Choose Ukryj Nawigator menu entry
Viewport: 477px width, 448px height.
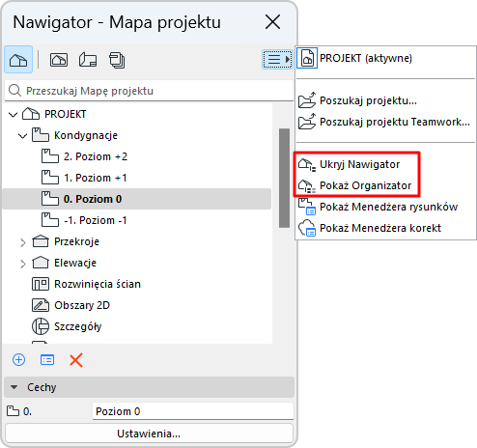385,164
